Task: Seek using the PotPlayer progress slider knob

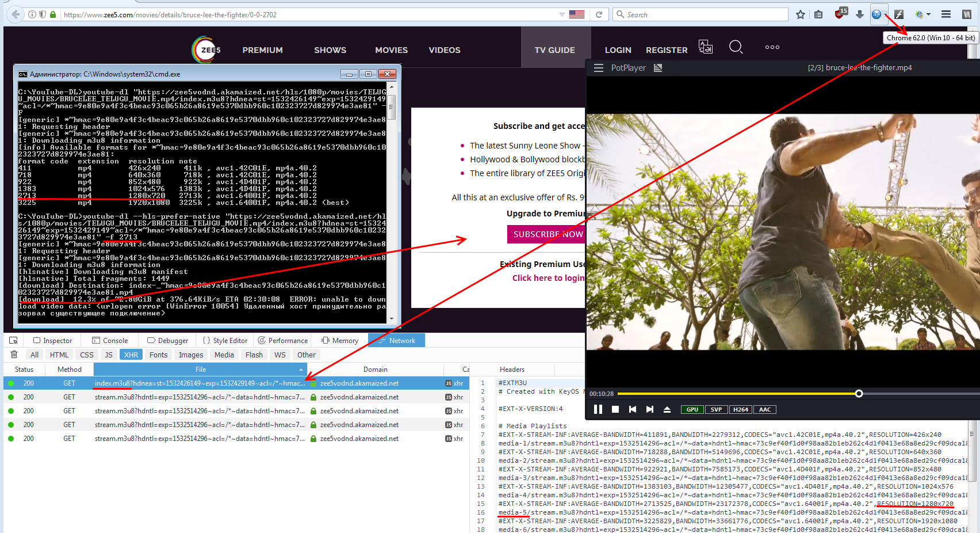Action: [859, 394]
